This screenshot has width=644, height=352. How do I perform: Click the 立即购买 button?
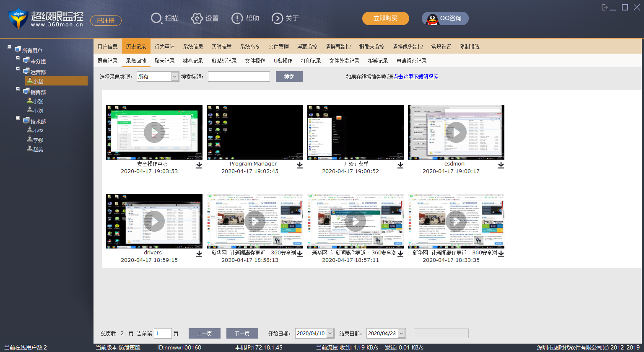pos(385,18)
